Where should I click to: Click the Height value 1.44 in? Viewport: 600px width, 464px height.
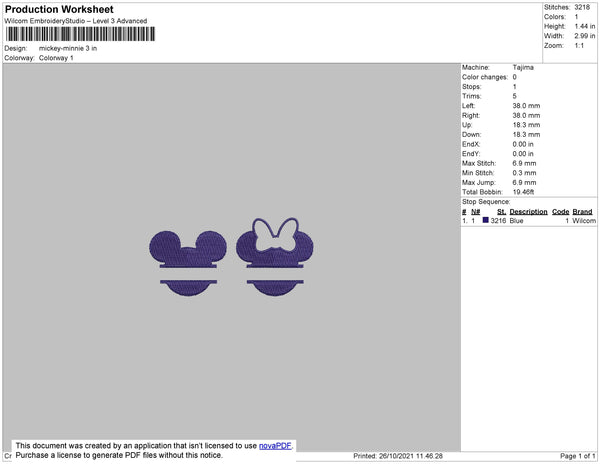[585, 26]
